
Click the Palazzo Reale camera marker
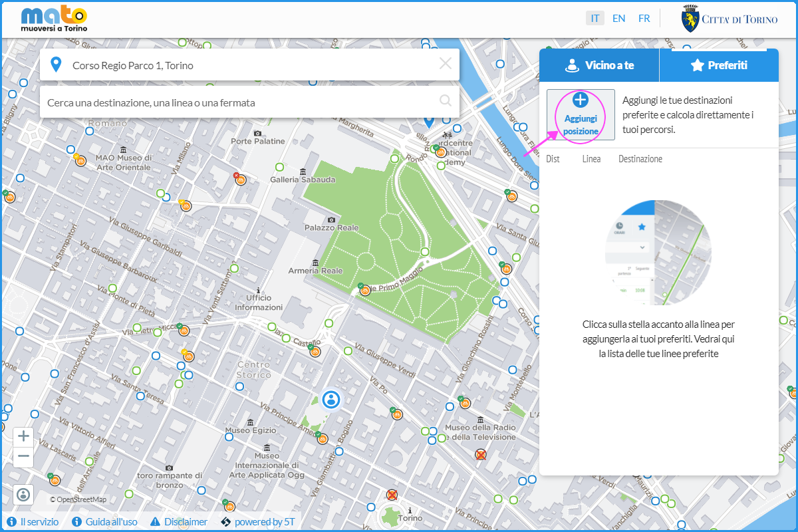(x=331, y=219)
